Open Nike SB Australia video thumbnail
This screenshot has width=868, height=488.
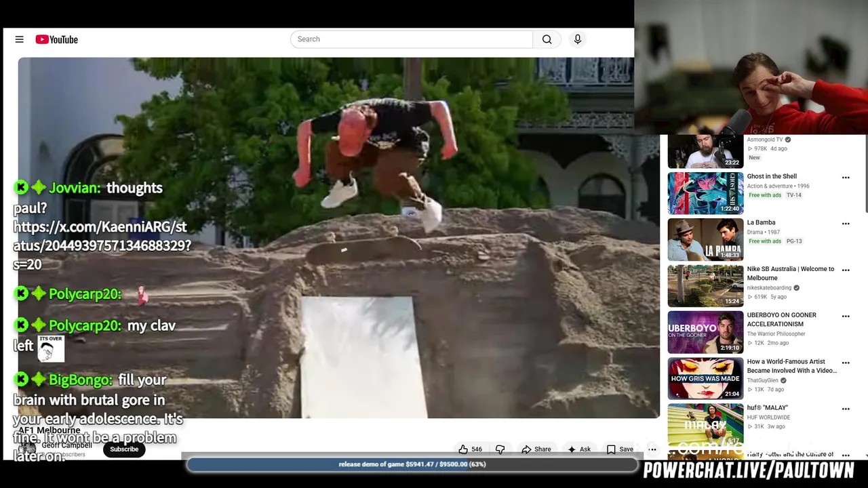705,285
